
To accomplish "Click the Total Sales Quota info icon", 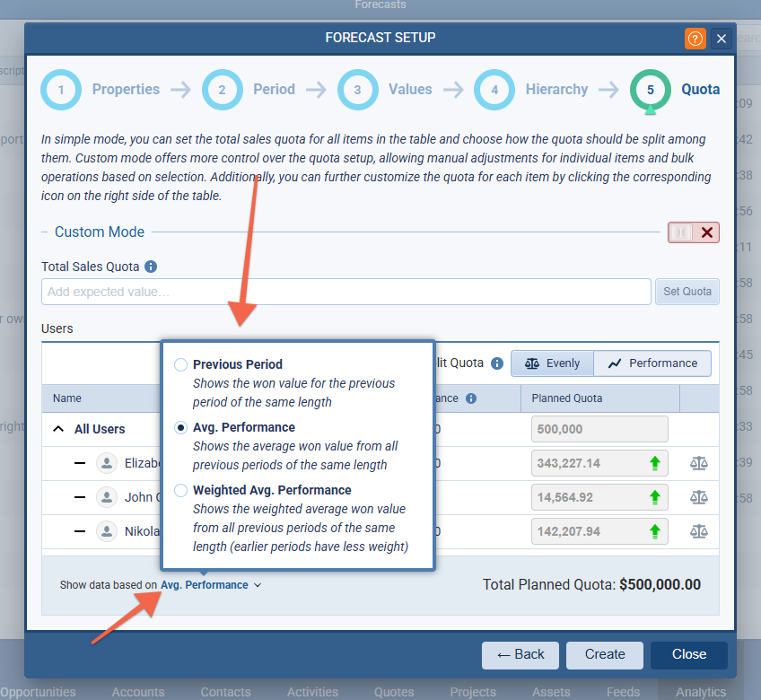I will (151, 267).
